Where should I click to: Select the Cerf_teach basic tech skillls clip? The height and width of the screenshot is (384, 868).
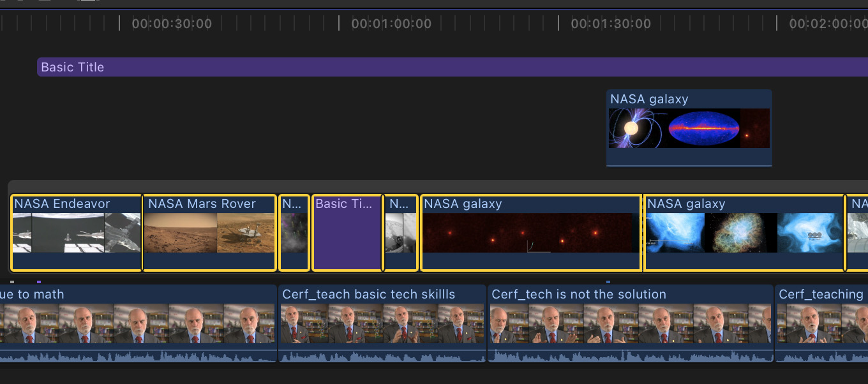pos(382,323)
